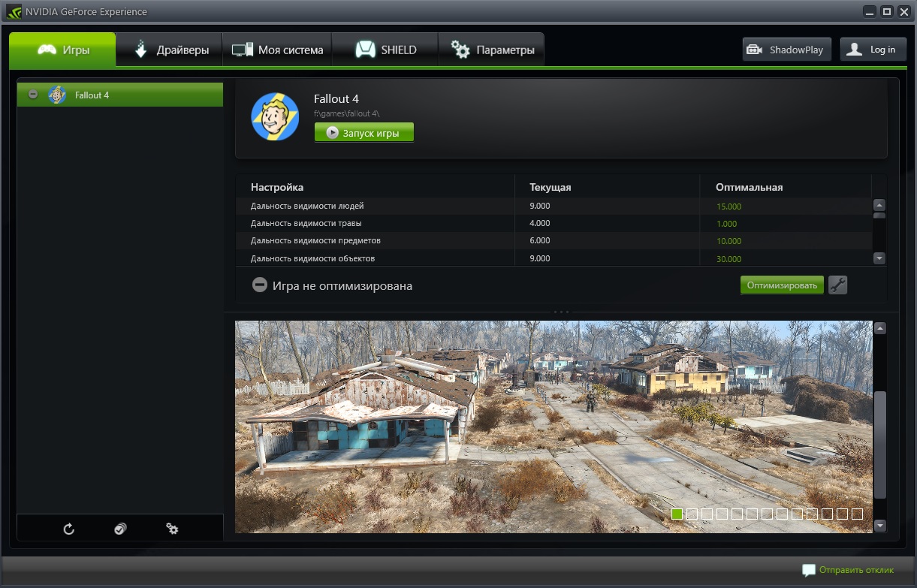Select the Дальность видимости травы row
The height and width of the screenshot is (588, 917).
[554, 223]
